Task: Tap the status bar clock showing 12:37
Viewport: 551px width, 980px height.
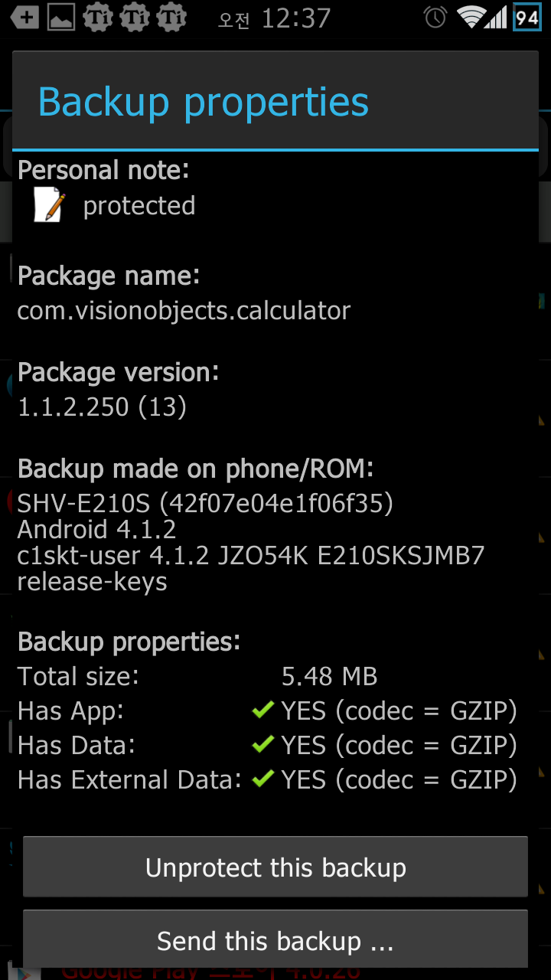Action: 295,18
